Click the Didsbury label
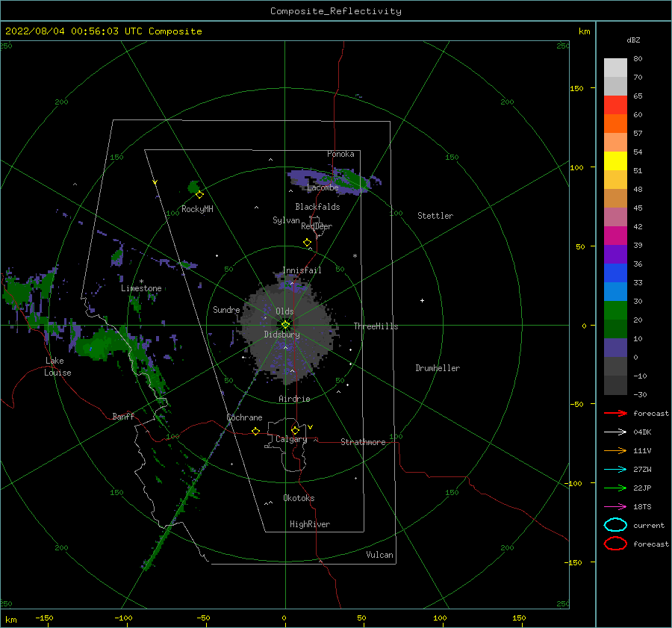The image size is (672, 628). click(281, 335)
